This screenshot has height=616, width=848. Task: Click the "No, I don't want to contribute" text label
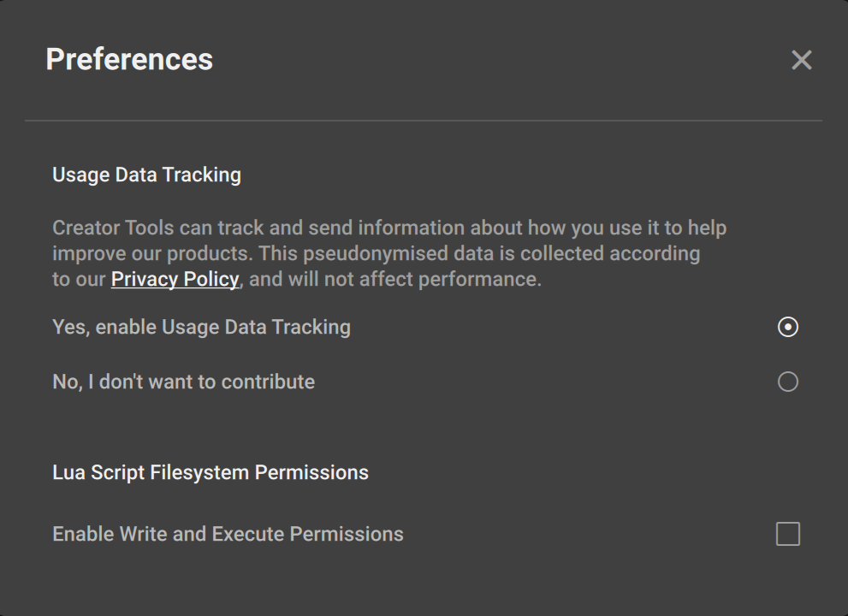click(x=183, y=382)
